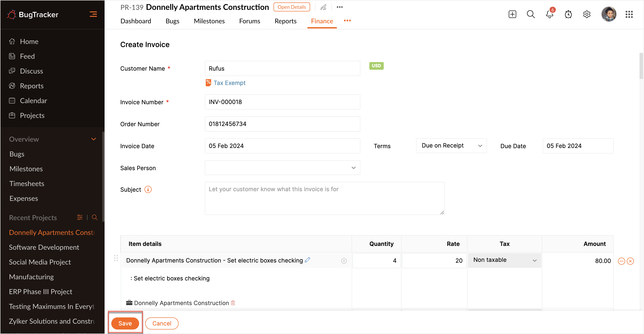
Task: Click the notifications bell icon
Action: tap(549, 15)
